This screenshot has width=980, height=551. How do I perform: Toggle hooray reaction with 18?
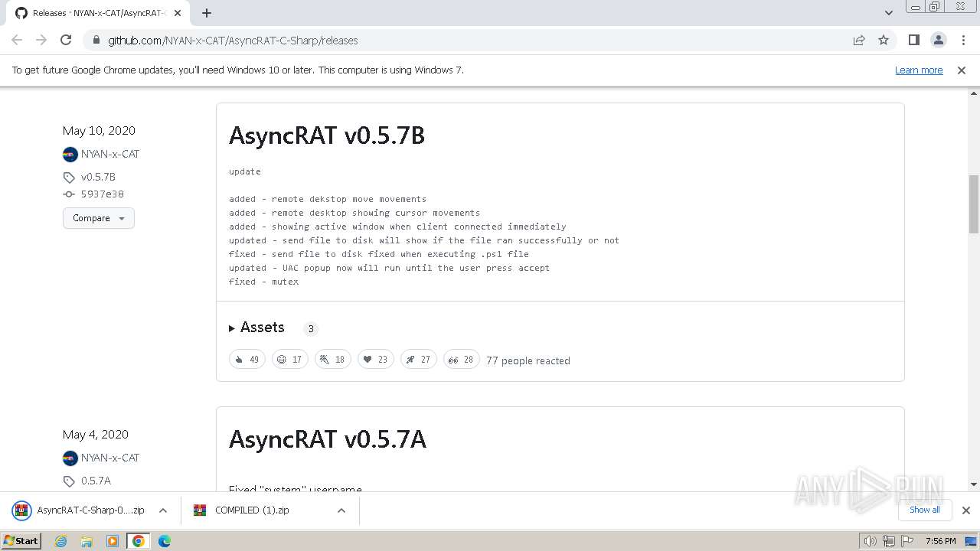pos(333,360)
